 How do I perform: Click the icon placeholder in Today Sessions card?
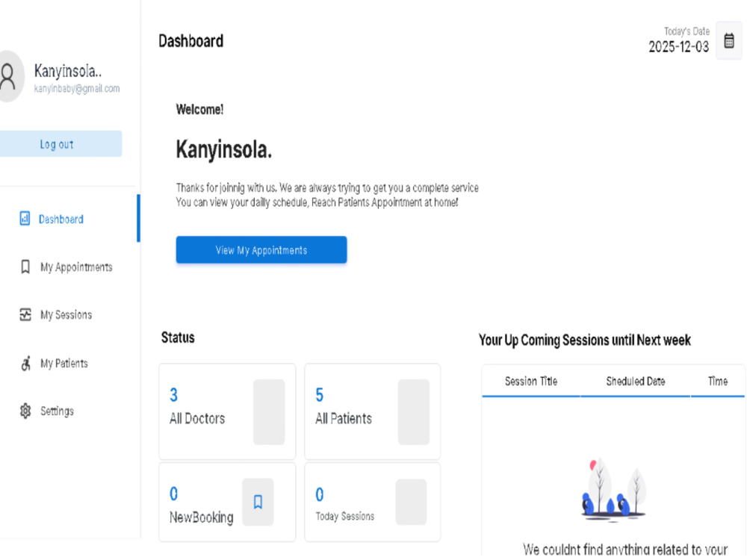click(411, 502)
